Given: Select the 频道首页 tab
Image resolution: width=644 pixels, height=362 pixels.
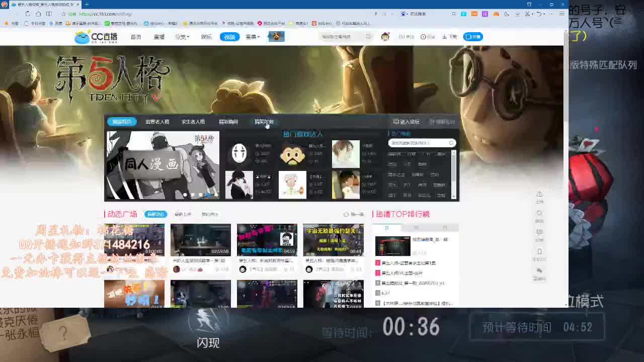Looking at the screenshot, I should point(122,122).
